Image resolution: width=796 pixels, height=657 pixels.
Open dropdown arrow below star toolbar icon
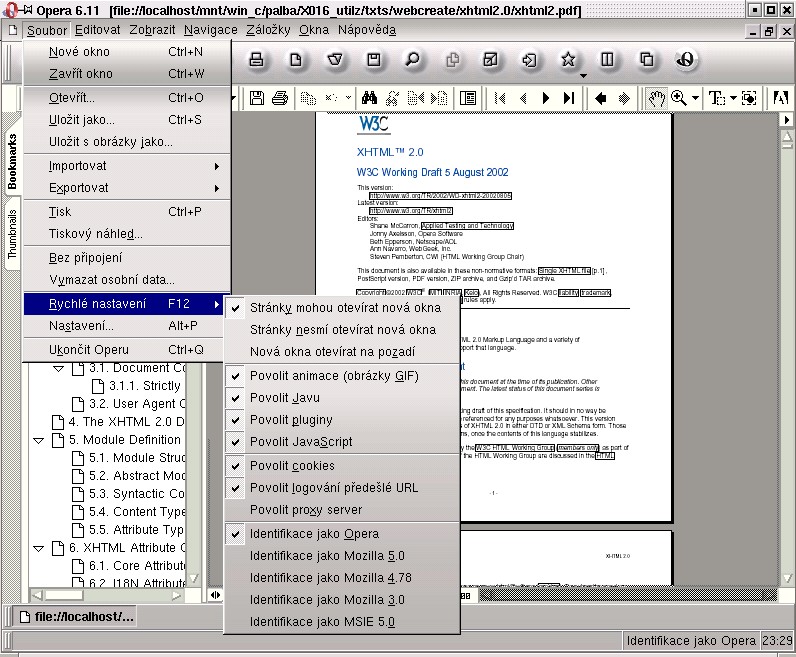pyautogui.click(x=583, y=76)
